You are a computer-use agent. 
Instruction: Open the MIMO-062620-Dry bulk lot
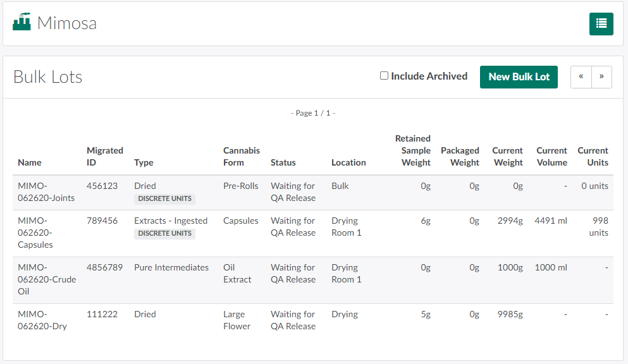(x=42, y=320)
